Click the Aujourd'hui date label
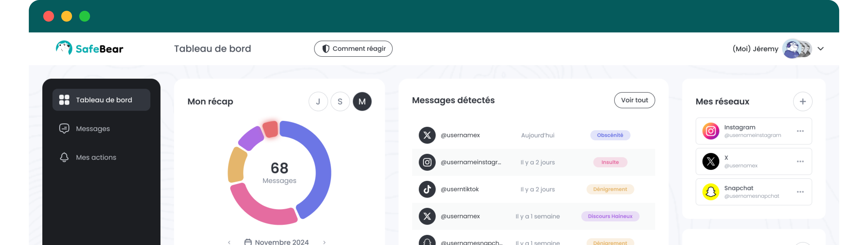868x245 pixels. pos(538,135)
